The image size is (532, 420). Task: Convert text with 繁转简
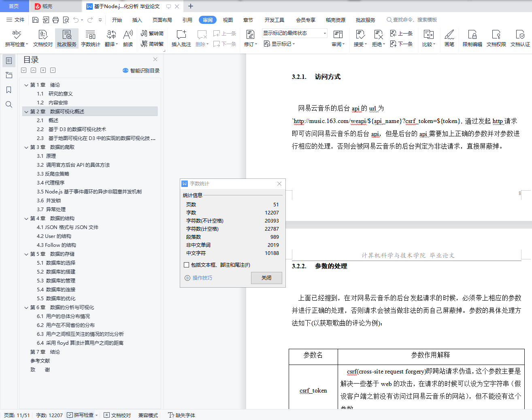152,34
